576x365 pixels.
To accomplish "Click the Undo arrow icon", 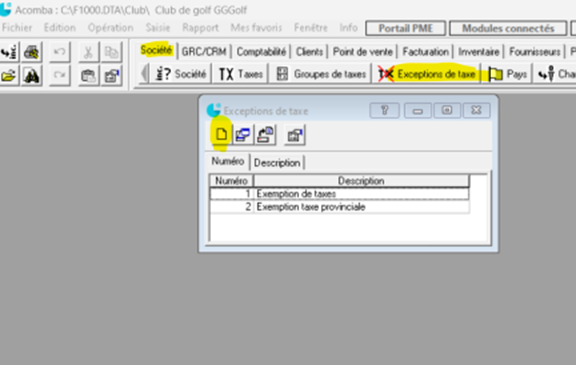I will click(x=60, y=53).
